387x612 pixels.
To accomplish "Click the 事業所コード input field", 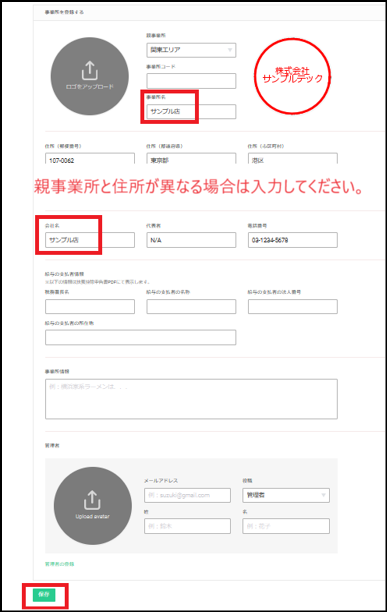I will click(191, 81).
